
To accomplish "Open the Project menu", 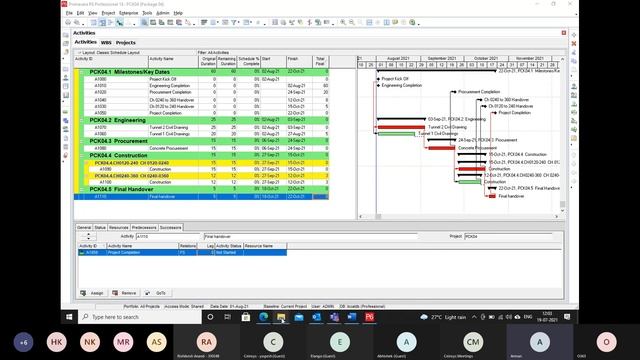I will [108, 13].
